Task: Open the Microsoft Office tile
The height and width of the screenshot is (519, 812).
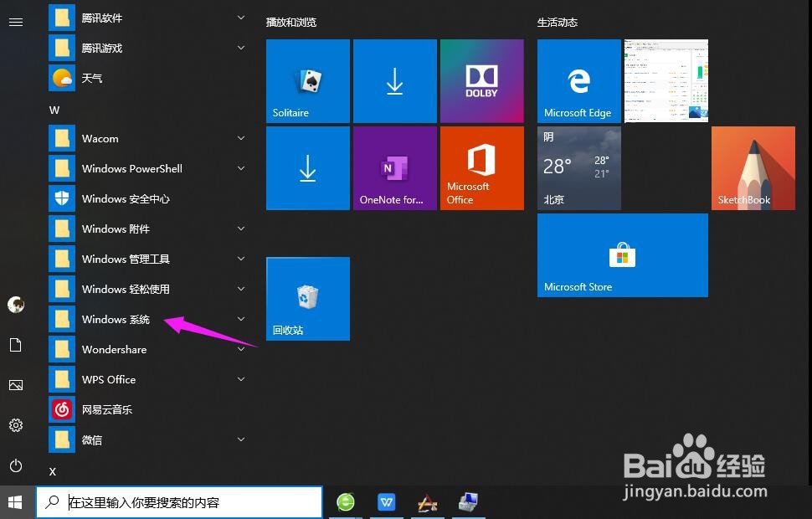Action: tap(481, 167)
